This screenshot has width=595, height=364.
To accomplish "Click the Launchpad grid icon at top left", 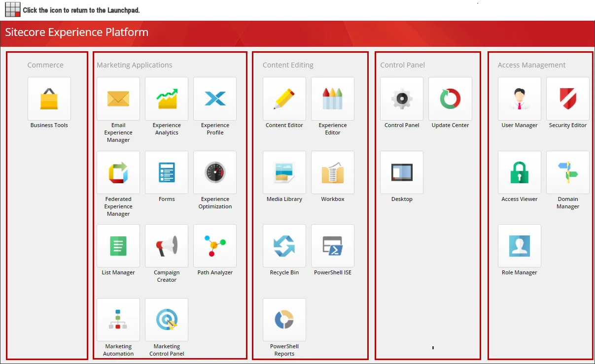I will coord(13,9).
